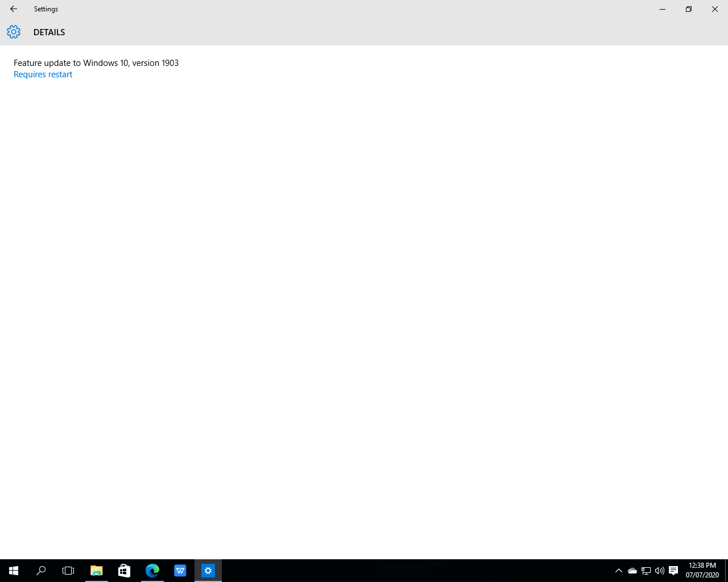
Task: Click the Settings gear icon beside DETAILS
Action: click(x=14, y=32)
